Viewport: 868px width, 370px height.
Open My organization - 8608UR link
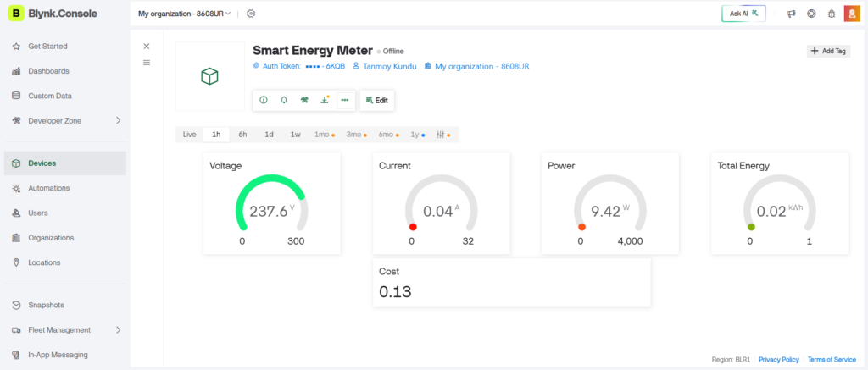476,66
